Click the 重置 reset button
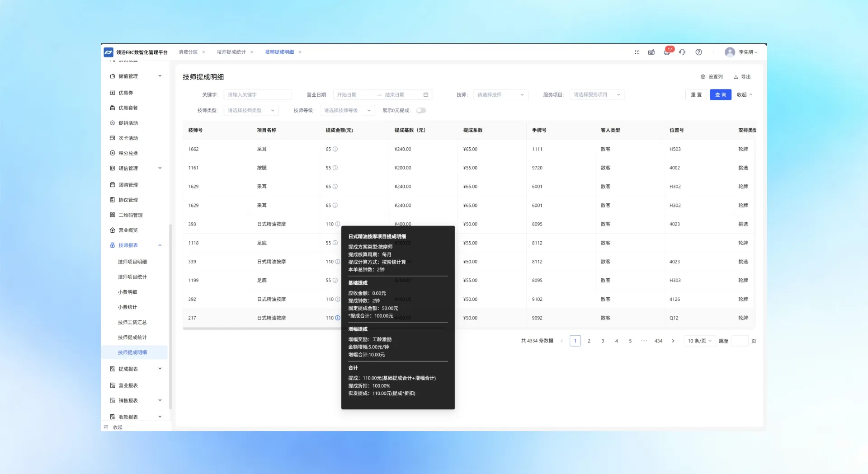Screen dimensions: 868x474 [x=696, y=95]
